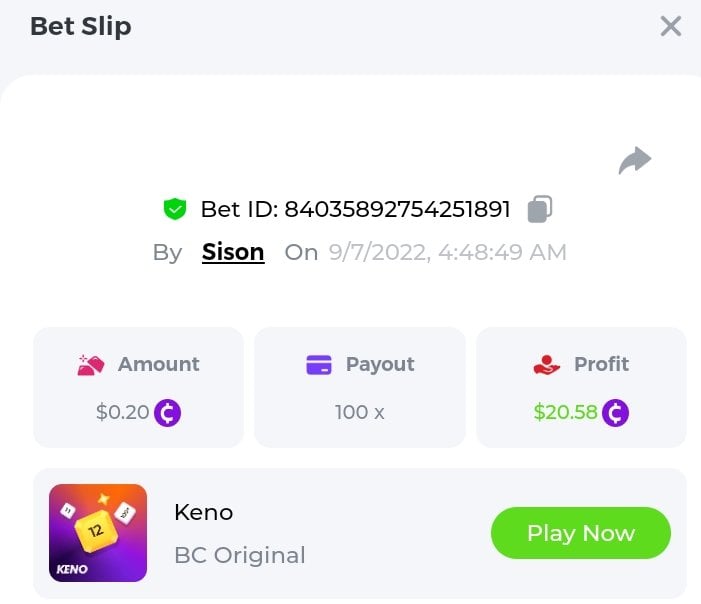Open the Keno game thumbnail
This screenshot has width=701, height=604.
98,533
